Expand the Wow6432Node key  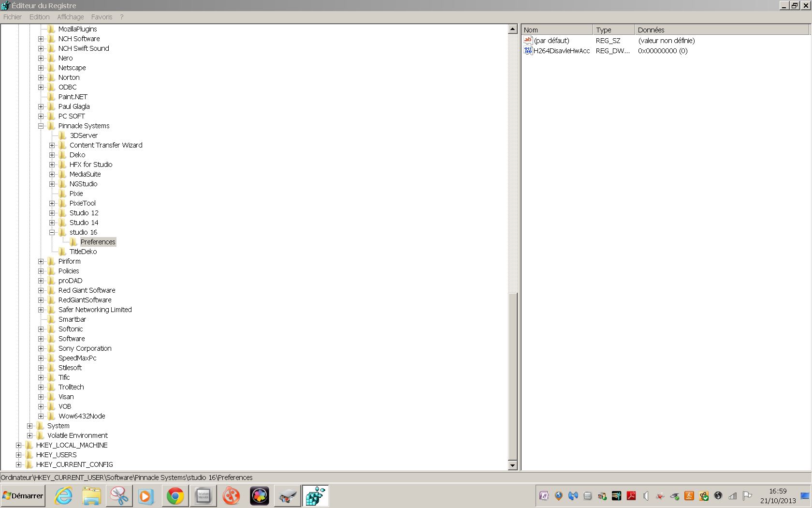click(x=41, y=416)
